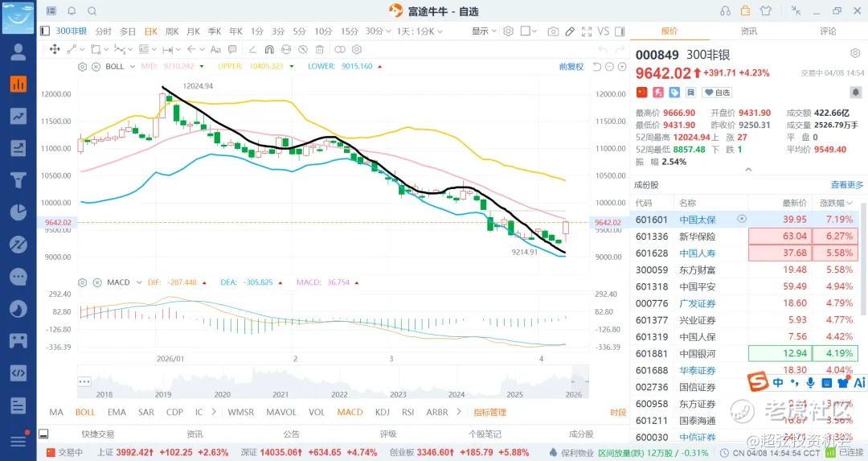Delete drawings with the trash icon

click(319, 49)
